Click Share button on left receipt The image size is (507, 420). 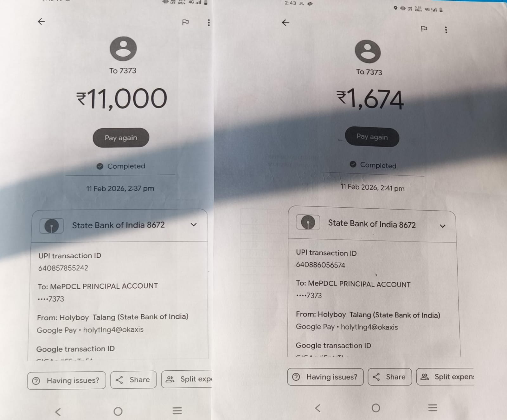click(133, 379)
